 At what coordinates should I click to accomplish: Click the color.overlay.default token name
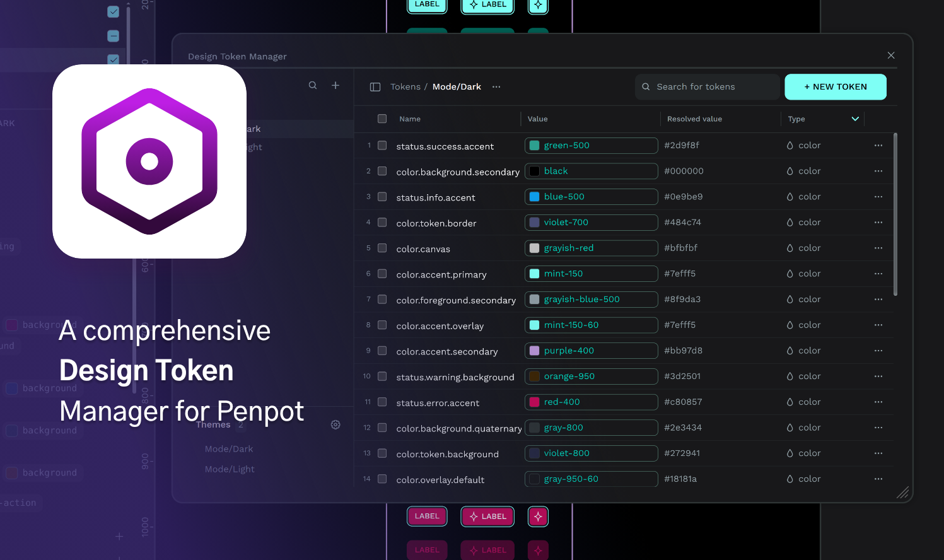click(440, 480)
